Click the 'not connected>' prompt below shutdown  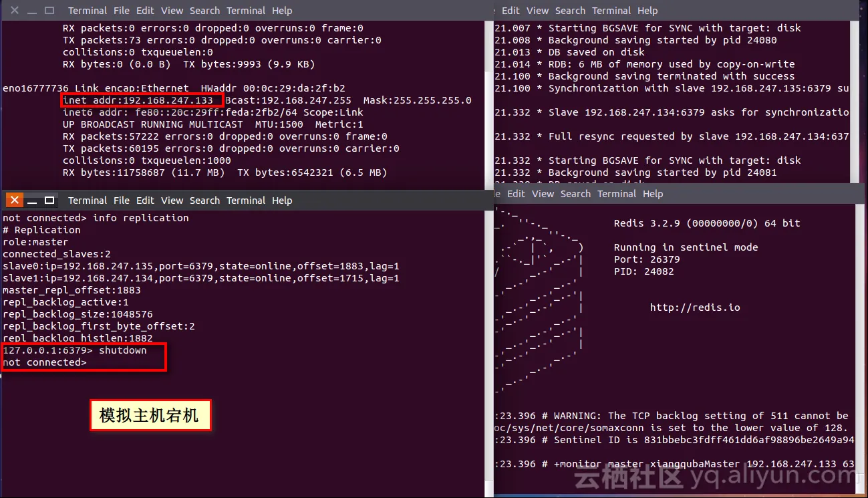pos(45,362)
